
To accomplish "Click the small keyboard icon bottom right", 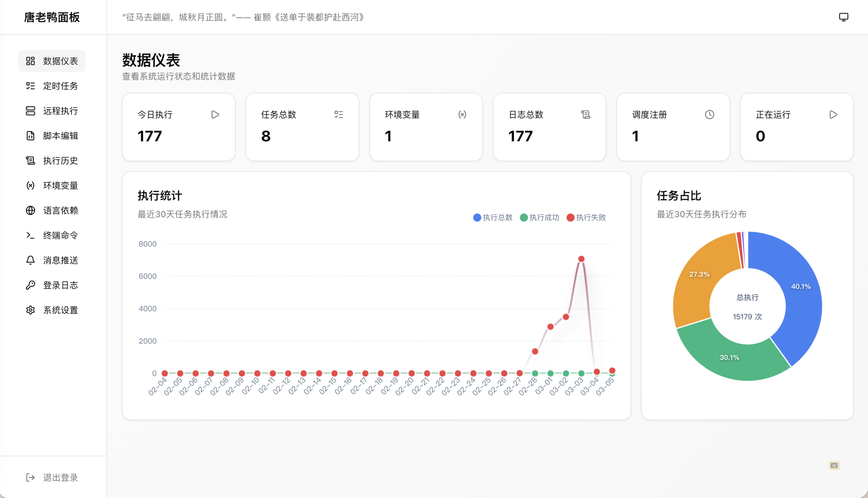I will tap(834, 465).
